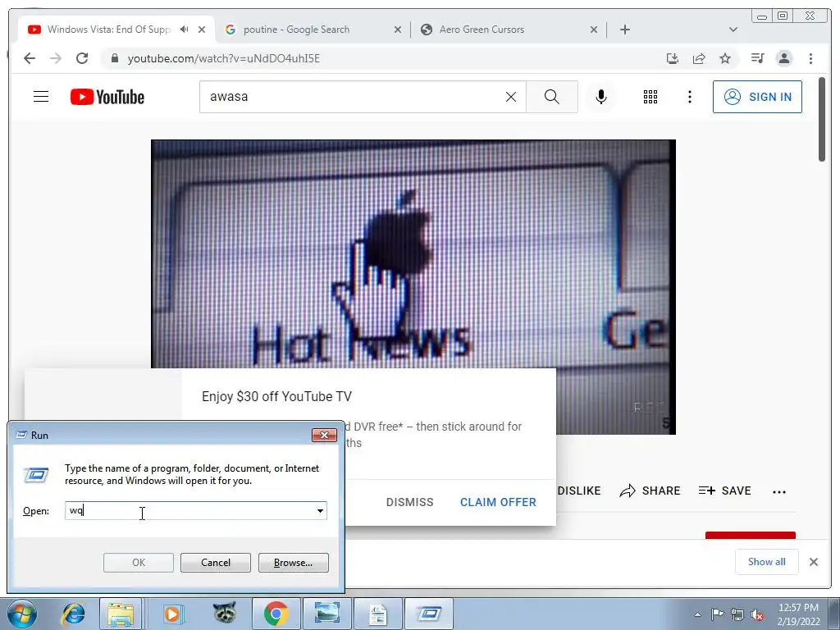Open the Chrome profile avatar
Screen dimensions: 840x630
coord(784,58)
